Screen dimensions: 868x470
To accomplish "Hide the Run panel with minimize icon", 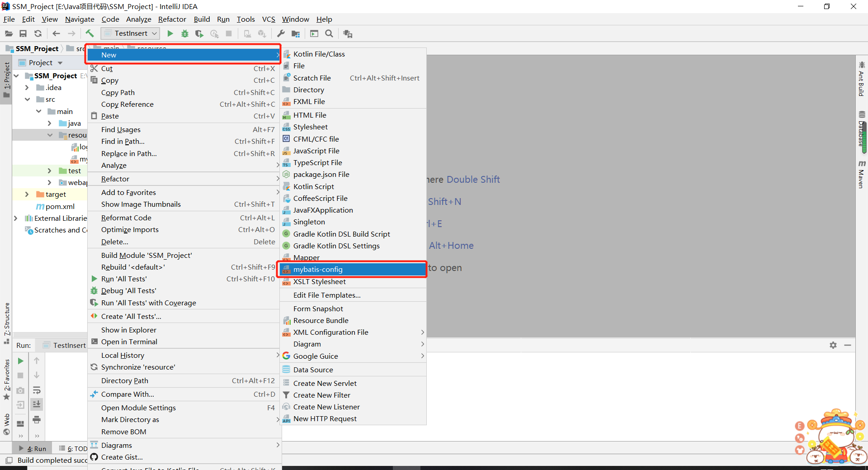I will click(x=848, y=345).
